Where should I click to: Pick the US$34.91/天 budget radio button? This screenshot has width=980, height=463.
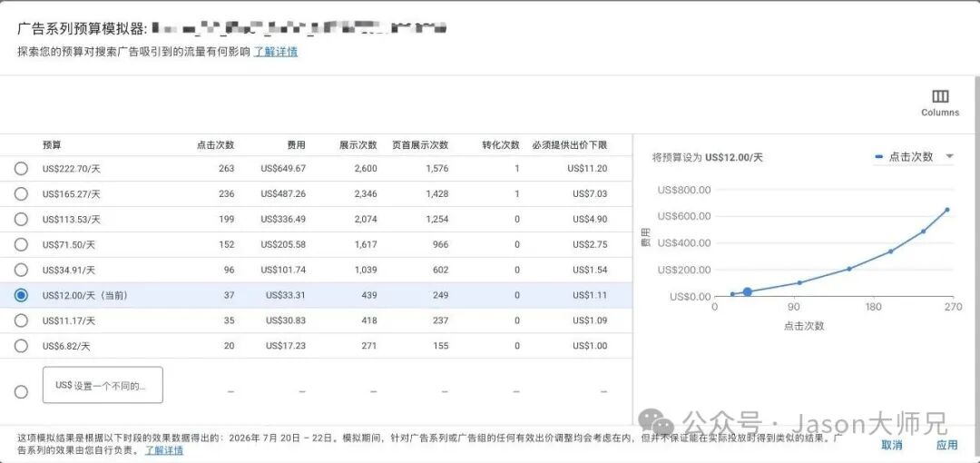coord(21,270)
